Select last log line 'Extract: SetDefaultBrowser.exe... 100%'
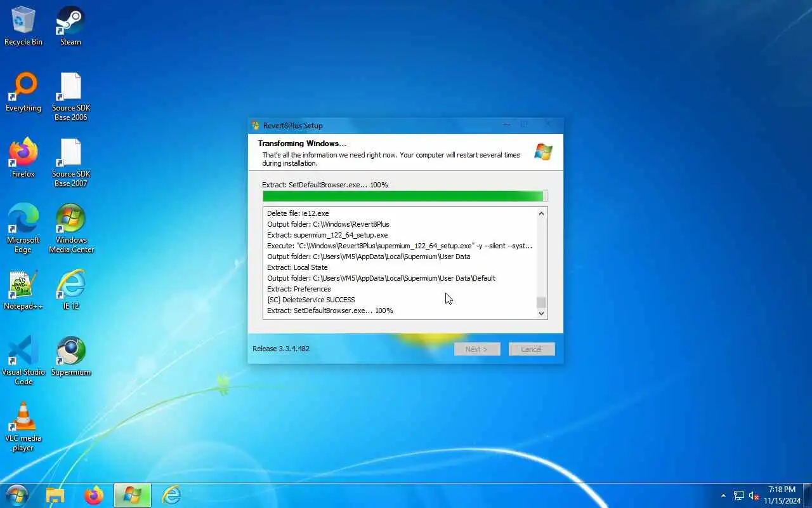This screenshot has width=812, height=508. point(330,311)
